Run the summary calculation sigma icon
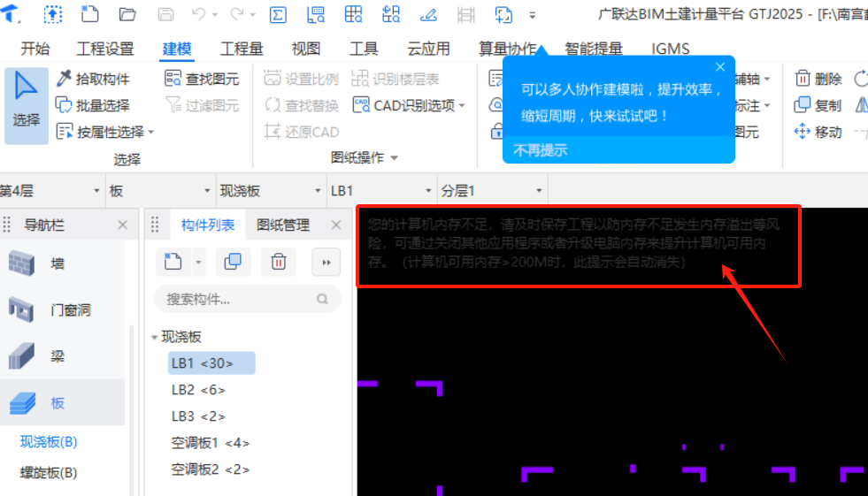Viewport: 868px width, 496px height. (x=278, y=14)
